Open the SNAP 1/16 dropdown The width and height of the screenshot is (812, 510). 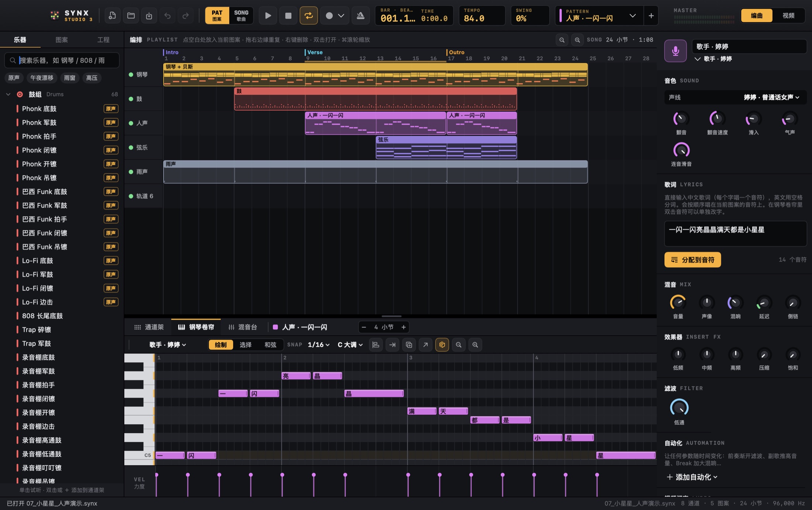coord(319,345)
